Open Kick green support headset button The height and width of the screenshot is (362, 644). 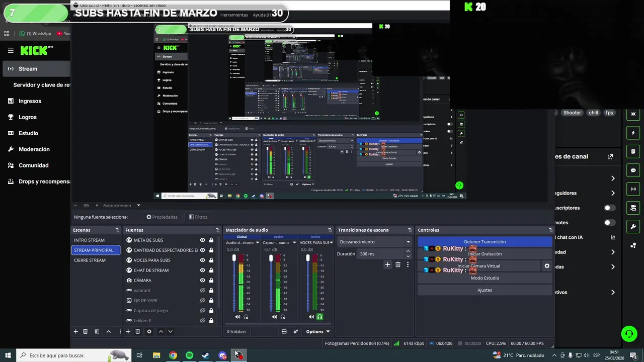[628, 333]
